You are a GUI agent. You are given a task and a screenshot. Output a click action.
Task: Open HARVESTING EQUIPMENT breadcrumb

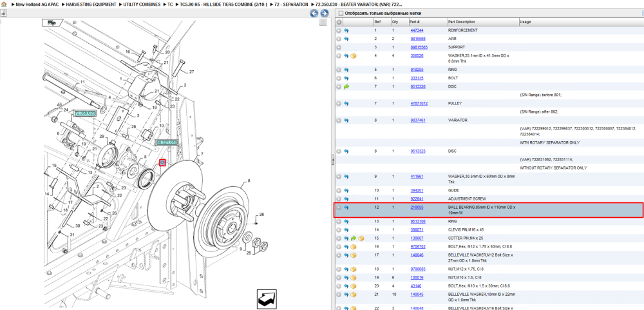(x=91, y=4)
